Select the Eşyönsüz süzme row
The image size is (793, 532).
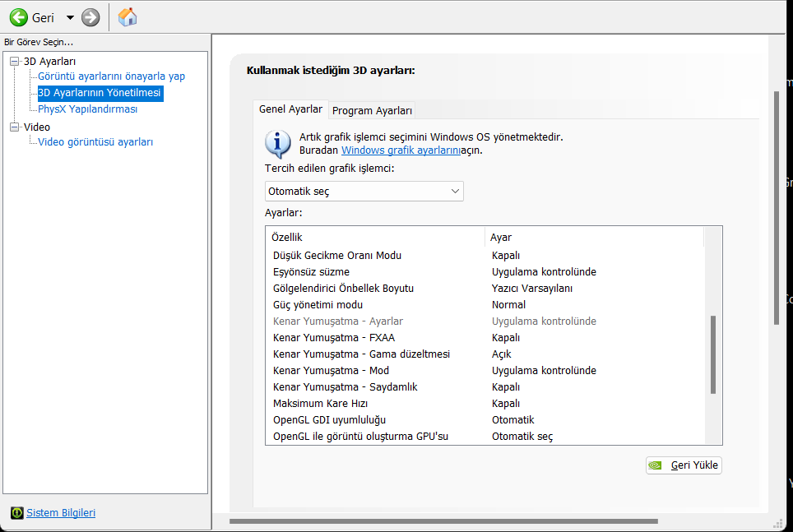click(485, 272)
